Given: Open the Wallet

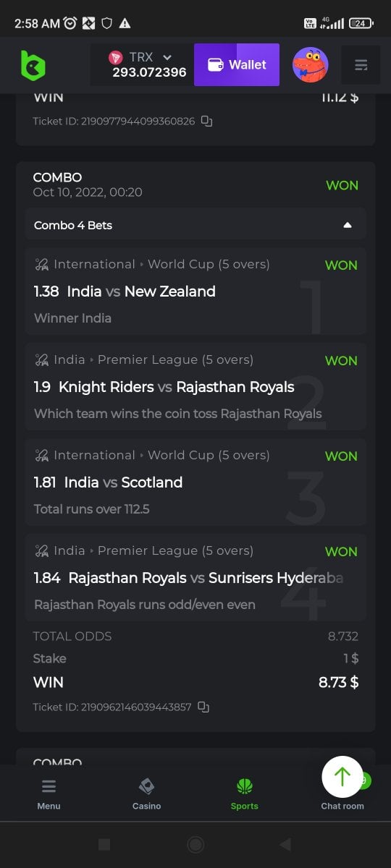Looking at the screenshot, I should click(x=237, y=64).
